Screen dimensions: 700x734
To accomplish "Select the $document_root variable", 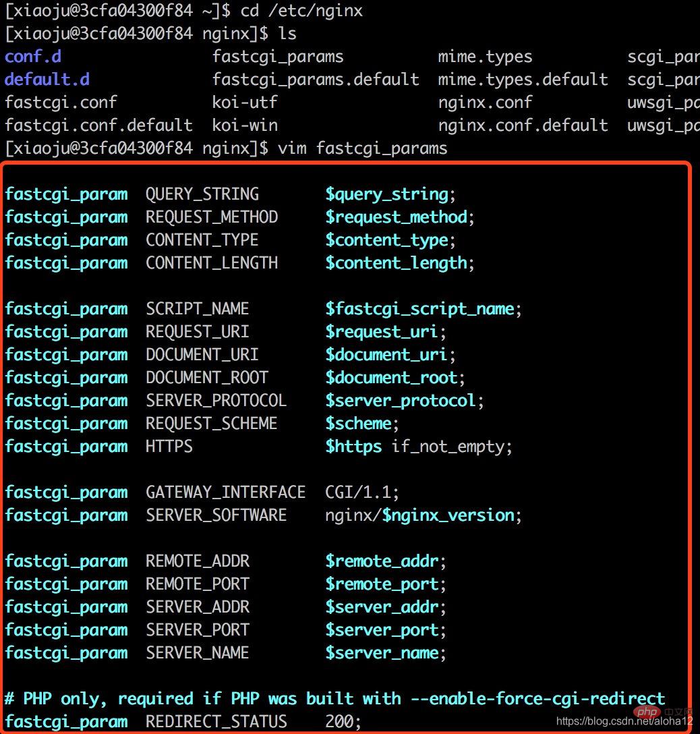I will (392, 378).
